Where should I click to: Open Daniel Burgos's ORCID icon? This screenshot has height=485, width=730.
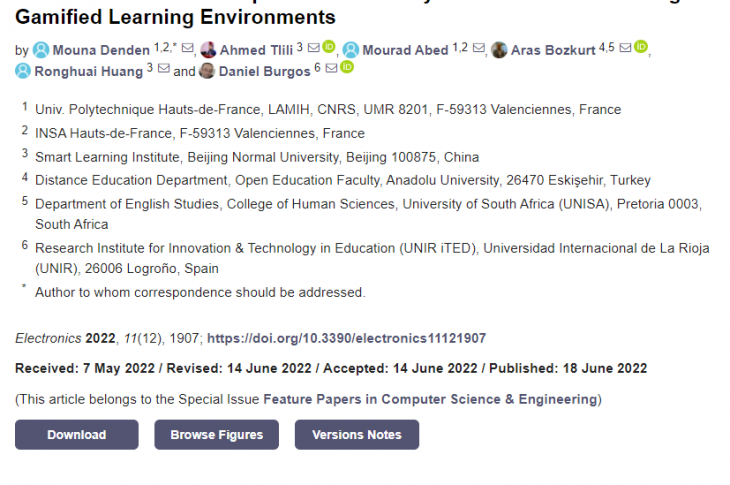coord(347,69)
